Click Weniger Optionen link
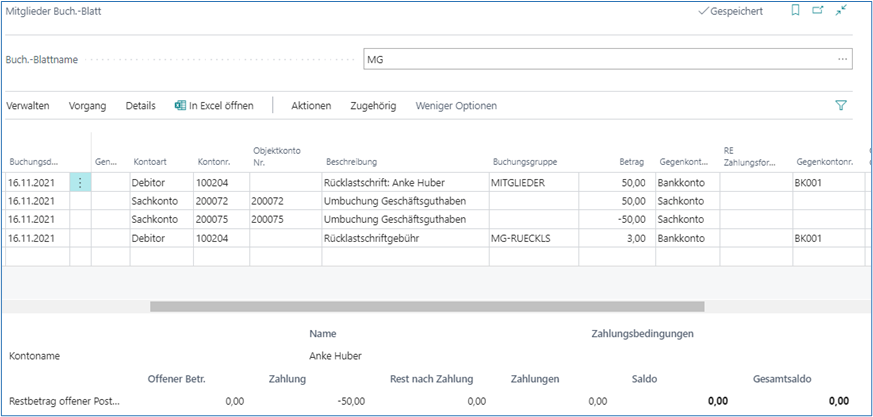This screenshot has height=417, width=873. [x=456, y=105]
